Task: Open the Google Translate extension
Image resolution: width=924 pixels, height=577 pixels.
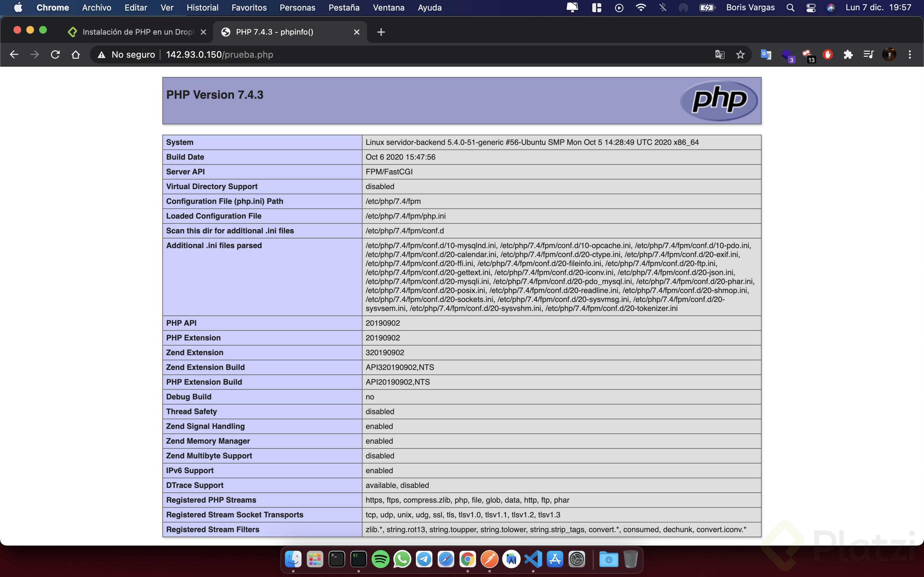Action: (766, 54)
